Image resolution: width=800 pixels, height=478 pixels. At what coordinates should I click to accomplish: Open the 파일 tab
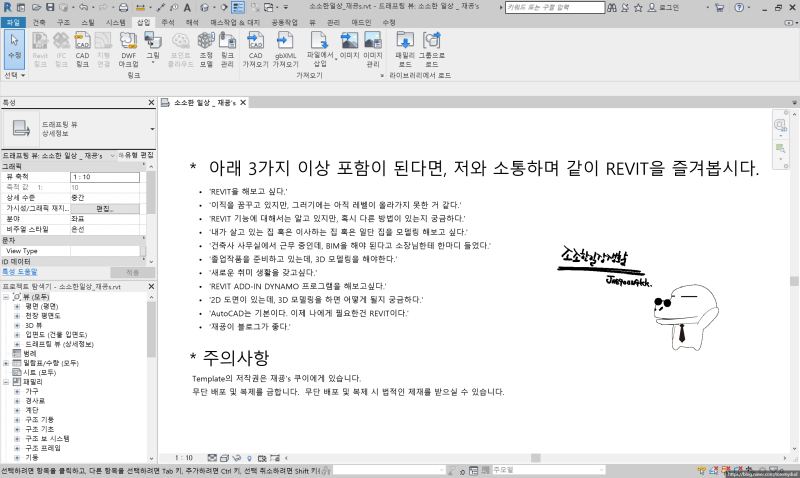point(13,22)
